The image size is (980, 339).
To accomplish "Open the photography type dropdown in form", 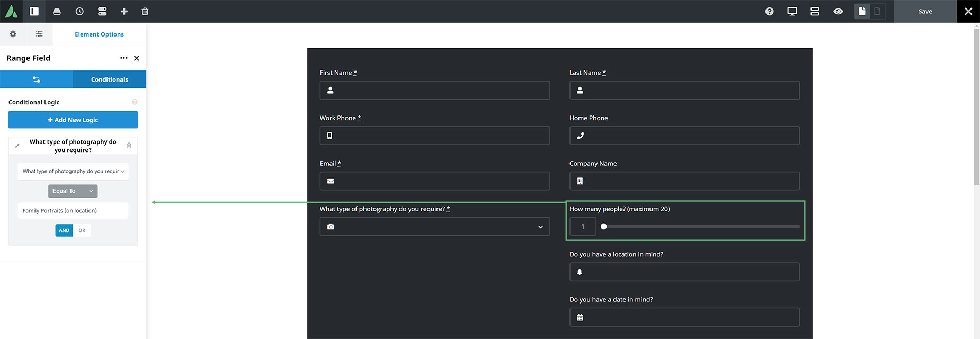I will [435, 227].
